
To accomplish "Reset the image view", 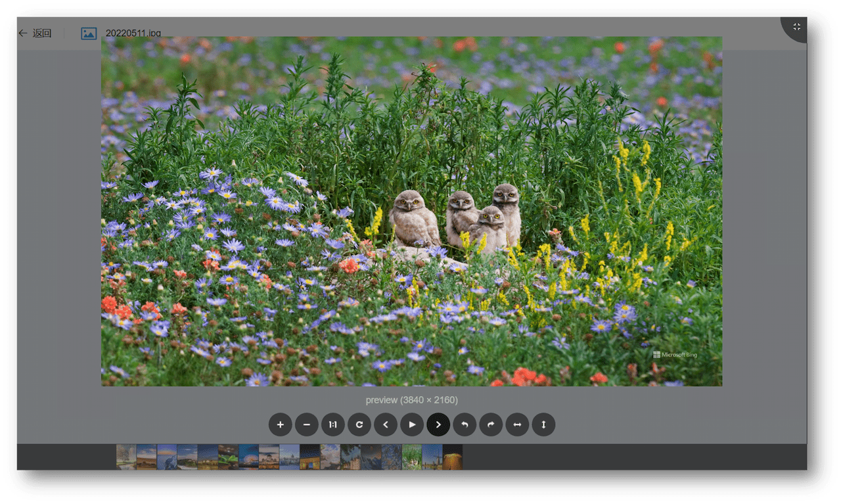I will coord(359,424).
